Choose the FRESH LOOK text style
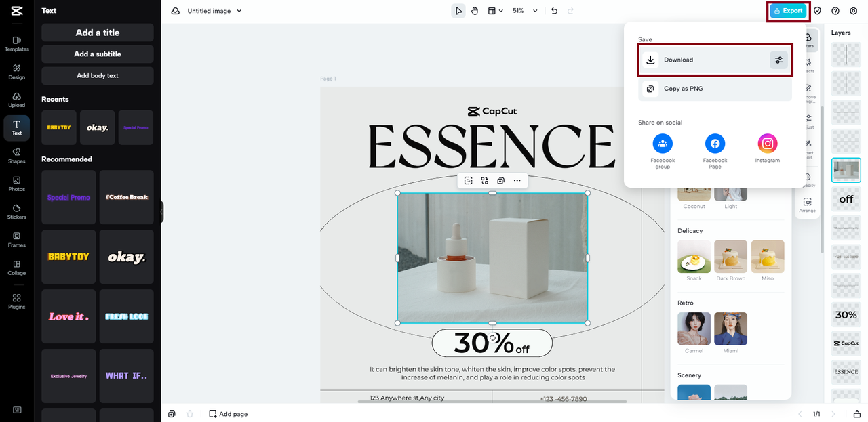868x422 pixels. 127,316
